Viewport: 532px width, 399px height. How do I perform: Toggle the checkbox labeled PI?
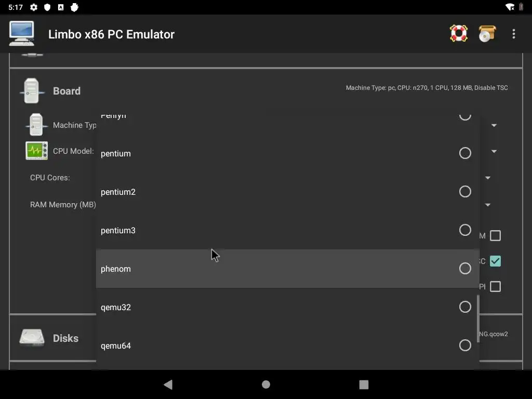tap(495, 286)
